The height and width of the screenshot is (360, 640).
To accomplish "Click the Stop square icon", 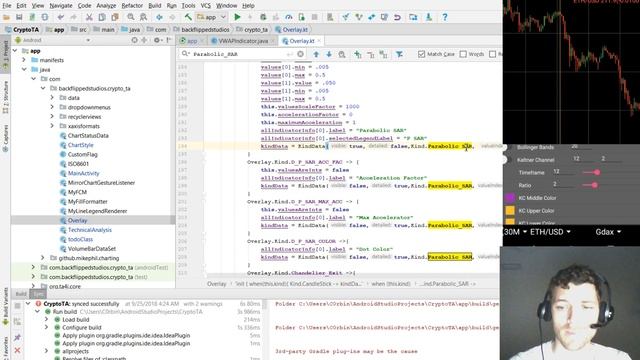I will pyautogui.click(x=314, y=17).
